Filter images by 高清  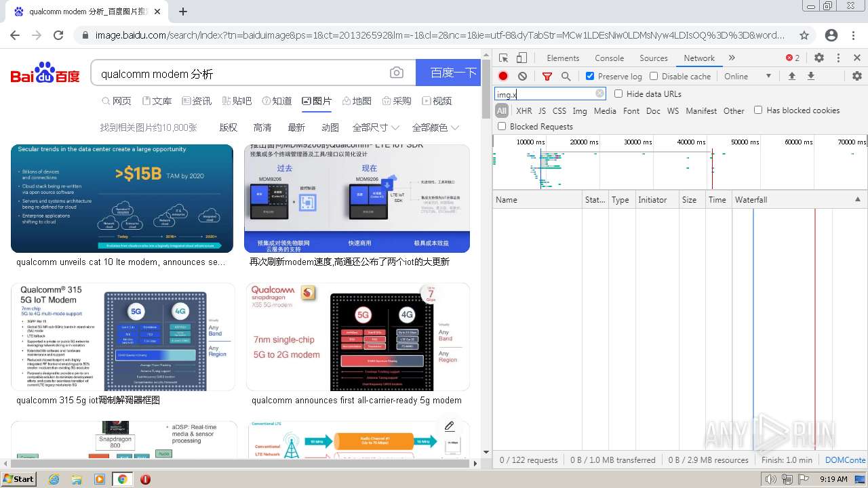(262, 127)
